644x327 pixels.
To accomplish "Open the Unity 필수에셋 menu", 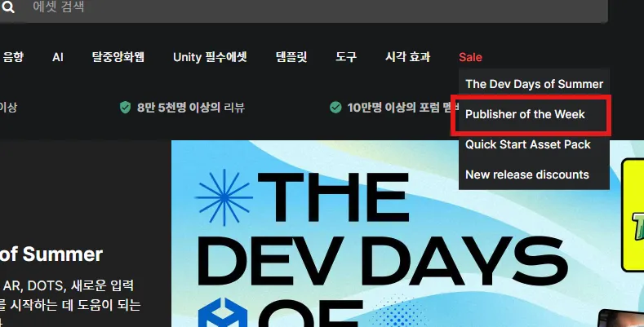I will pyautogui.click(x=210, y=57).
